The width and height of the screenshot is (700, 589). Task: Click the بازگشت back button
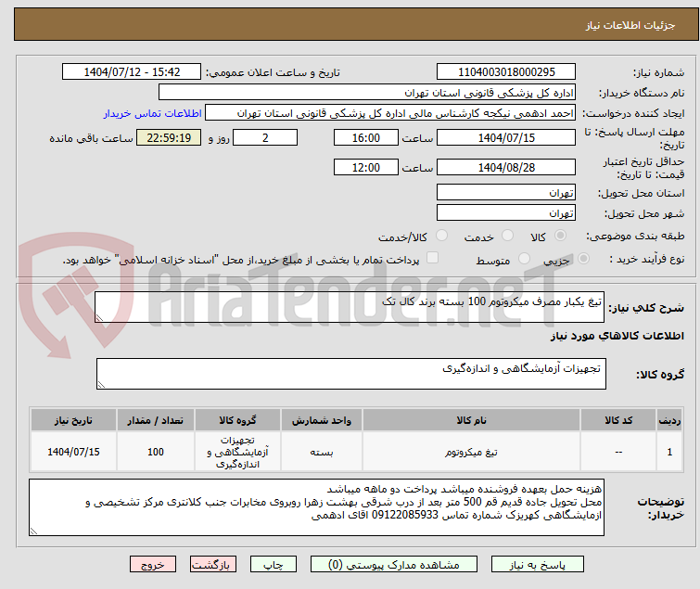(213, 565)
